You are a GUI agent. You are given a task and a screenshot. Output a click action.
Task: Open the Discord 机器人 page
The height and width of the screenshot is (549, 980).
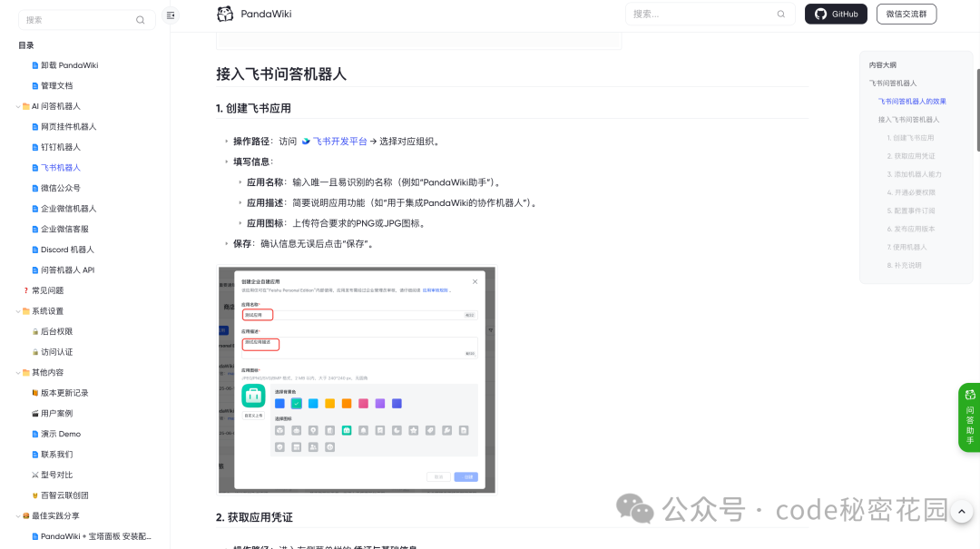click(x=67, y=250)
